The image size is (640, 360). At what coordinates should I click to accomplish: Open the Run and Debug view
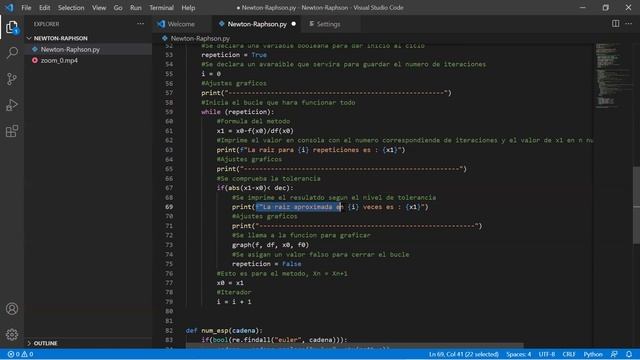[x=12, y=105]
